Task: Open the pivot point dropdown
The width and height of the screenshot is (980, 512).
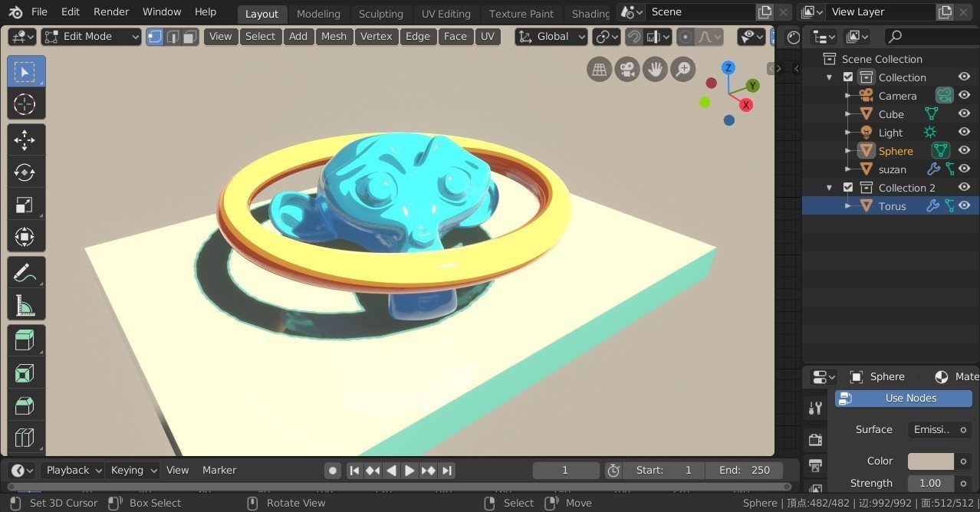Action: point(607,37)
